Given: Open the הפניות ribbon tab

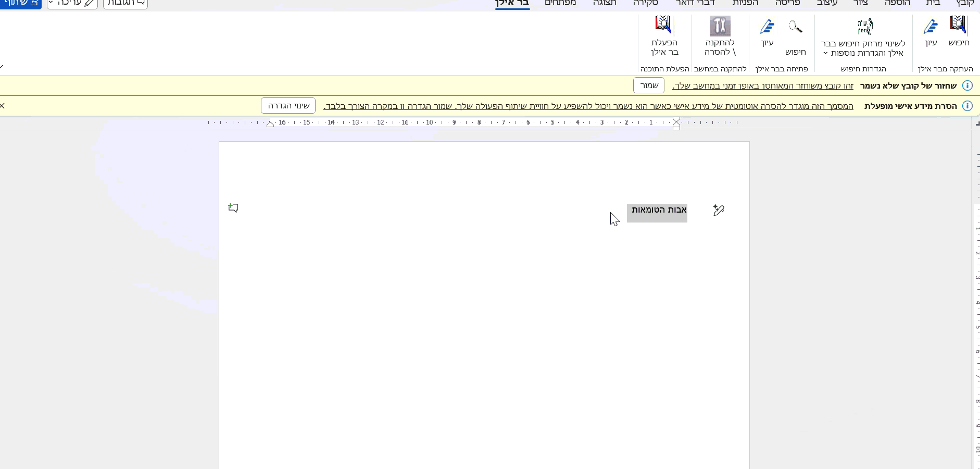Looking at the screenshot, I should pos(746,3).
